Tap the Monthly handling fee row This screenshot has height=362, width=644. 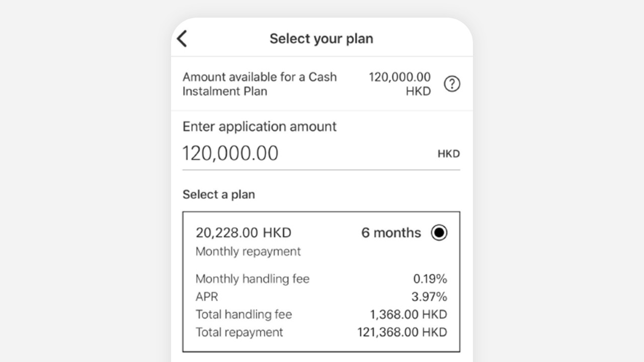pyautogui.click(x=321, y=279)
